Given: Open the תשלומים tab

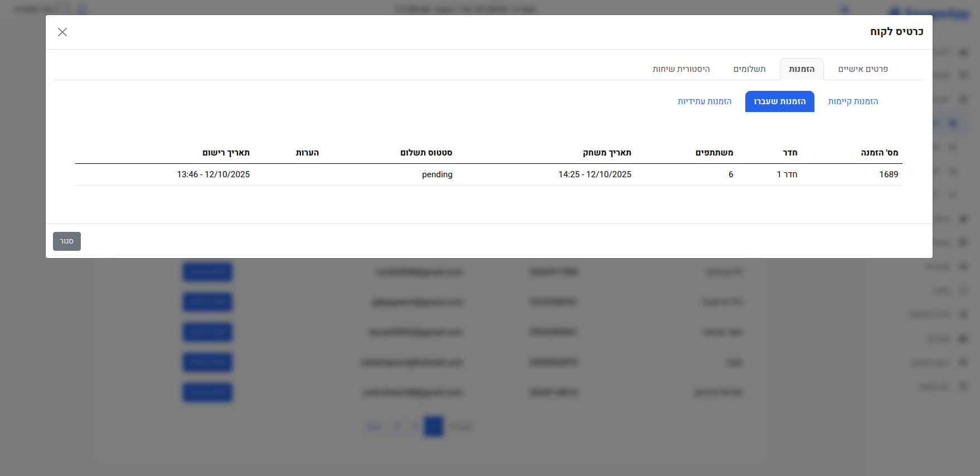Looking at the screenshot, I should [749, 69].
